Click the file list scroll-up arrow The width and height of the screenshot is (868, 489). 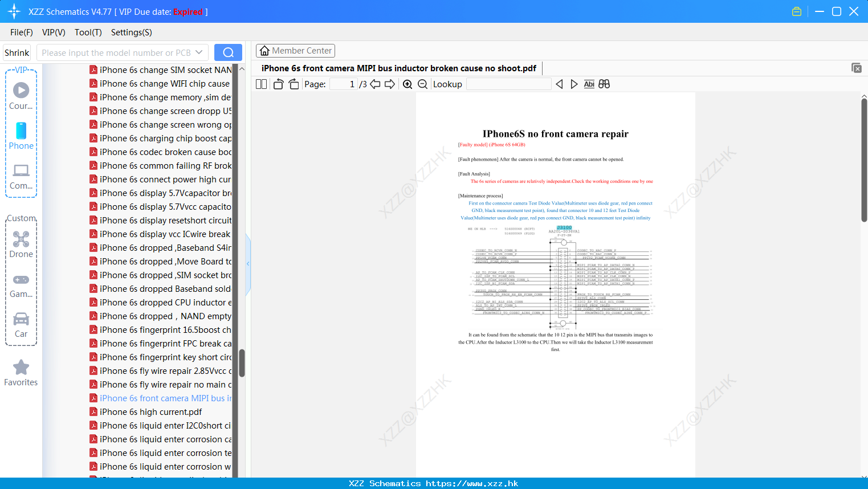click(x=242, y=69)
